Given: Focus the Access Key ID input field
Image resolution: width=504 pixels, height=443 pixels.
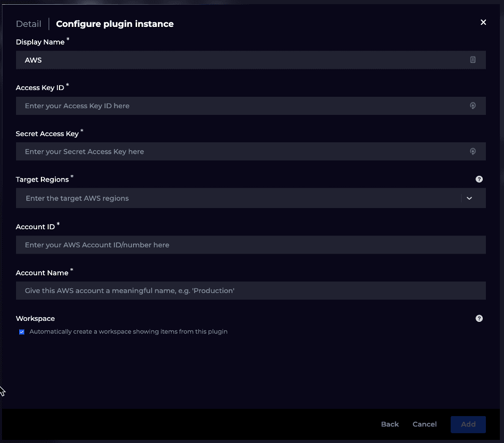Looking at the screenshot, I should click(251, 106).
